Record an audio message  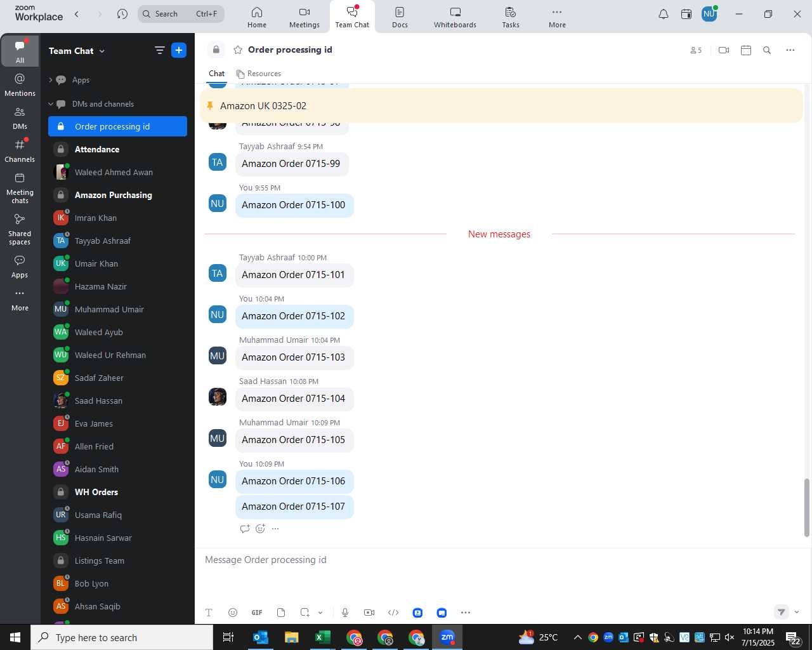[345, 613]
